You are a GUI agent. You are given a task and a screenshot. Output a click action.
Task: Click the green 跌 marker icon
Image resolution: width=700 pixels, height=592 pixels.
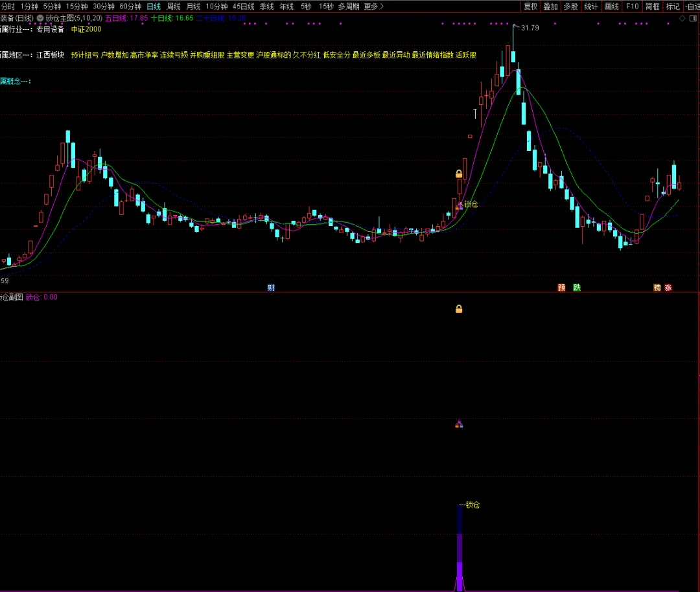[x=577, y=288]
